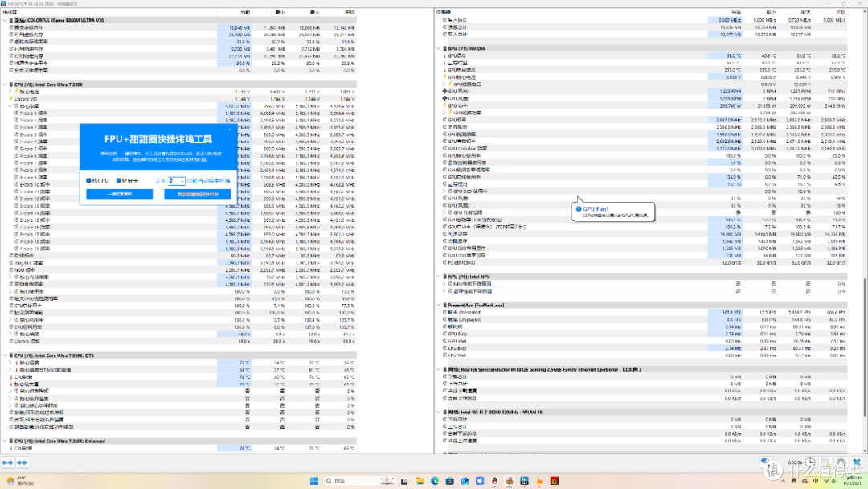This screenshot has height=489, width=868.
Task: Click the 当前 (current) column header on left panel
Action: click(245, 12)
